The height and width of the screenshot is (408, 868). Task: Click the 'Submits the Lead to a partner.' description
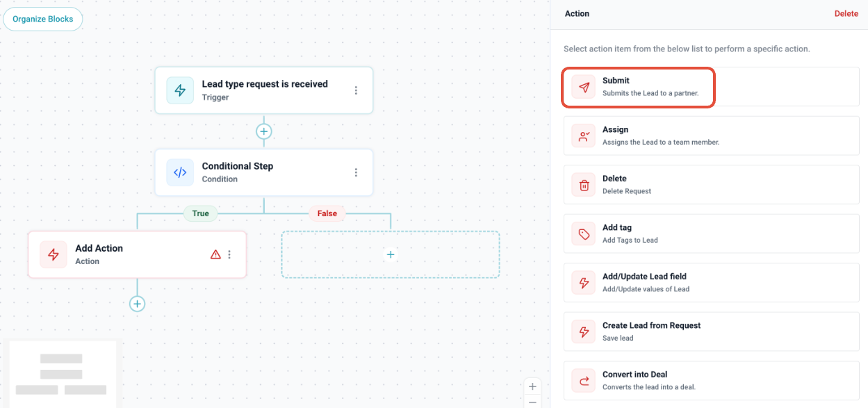coord(650,93)
